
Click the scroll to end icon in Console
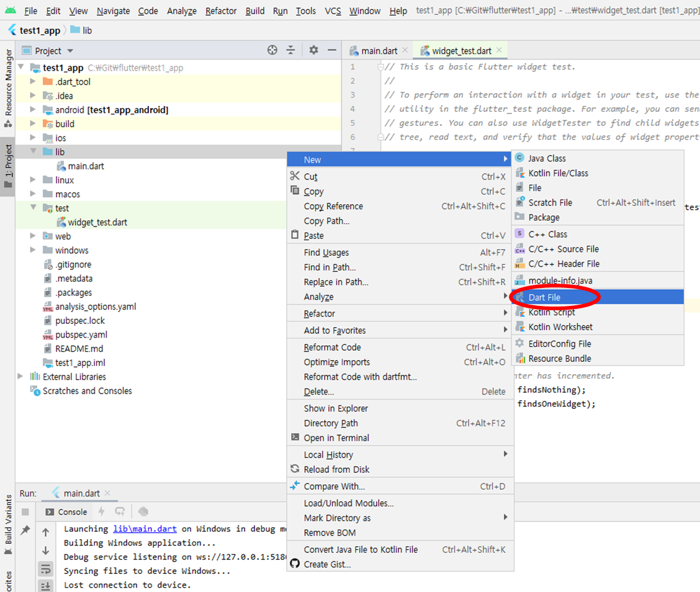[x=45, y=586]
